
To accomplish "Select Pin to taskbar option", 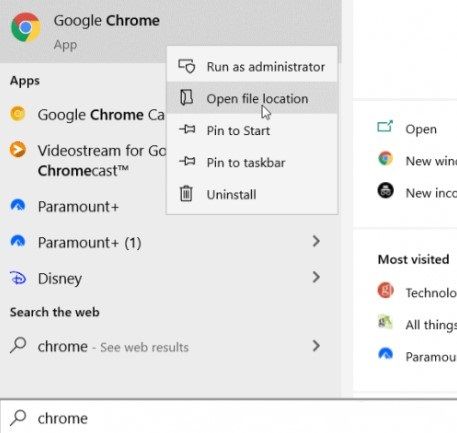I will click(252, 162).
